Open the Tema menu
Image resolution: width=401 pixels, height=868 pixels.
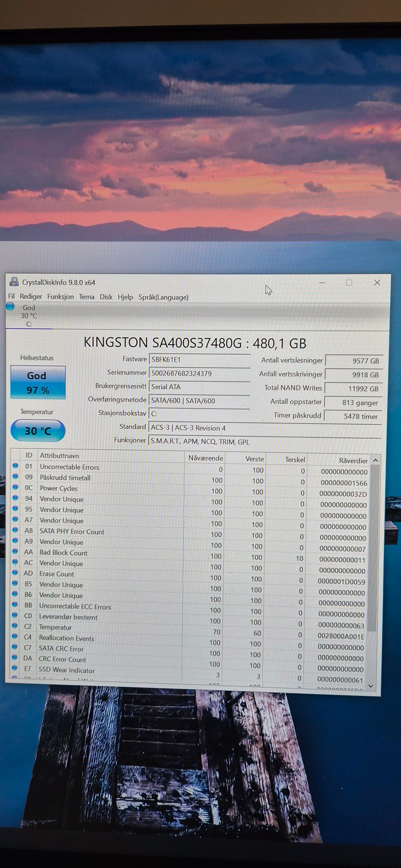pos(86,297)
